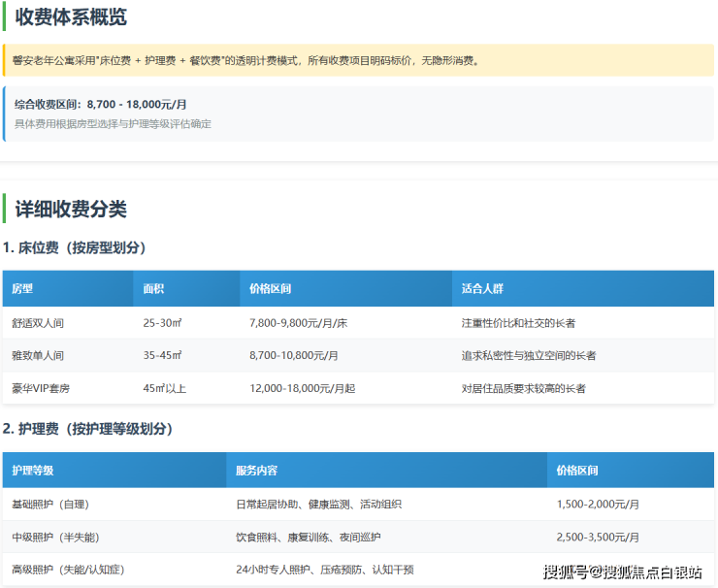Image resolution: width=718 pixels, height=588 pixels.
Task: Select the 雅致单人间 row cell
Action: tap(38, 356)
